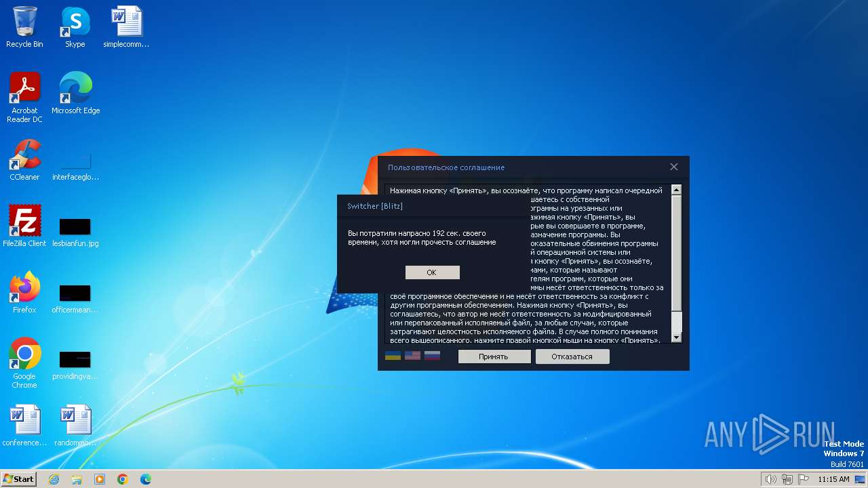Click the 11:15 AM taskbar clock
Screen dimensions: 868x488
tap(833, 479)
